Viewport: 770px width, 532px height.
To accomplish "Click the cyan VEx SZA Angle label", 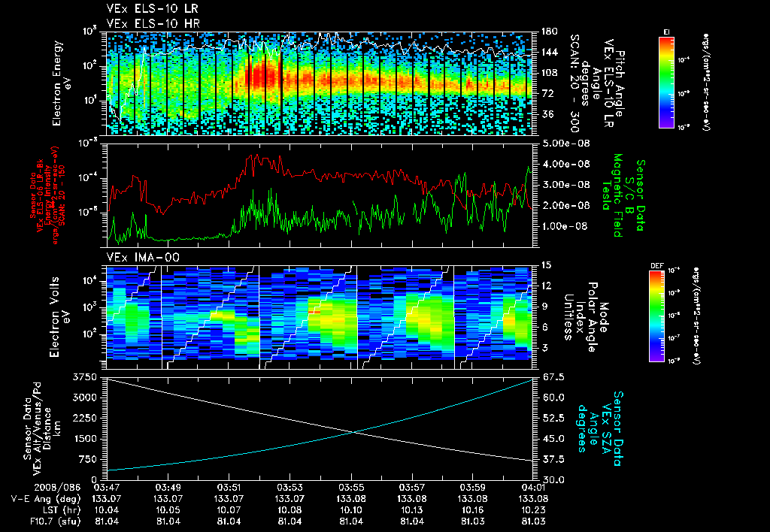I will pos(600,428).
